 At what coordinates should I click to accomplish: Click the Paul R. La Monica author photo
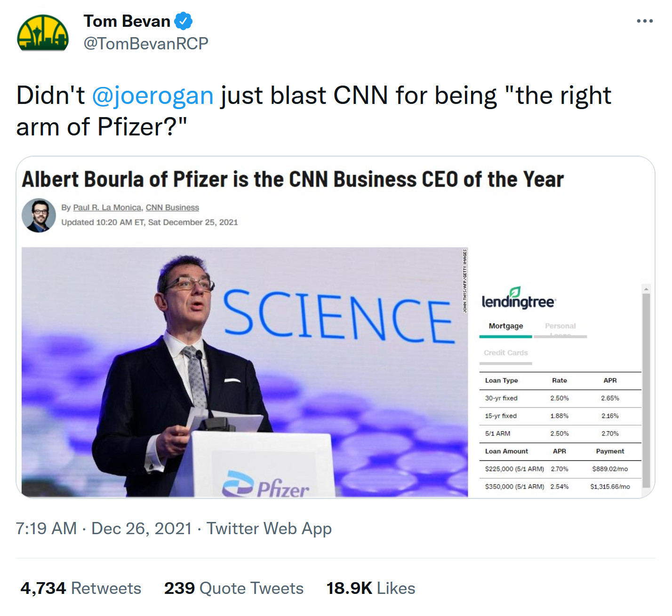pos(39,215)
